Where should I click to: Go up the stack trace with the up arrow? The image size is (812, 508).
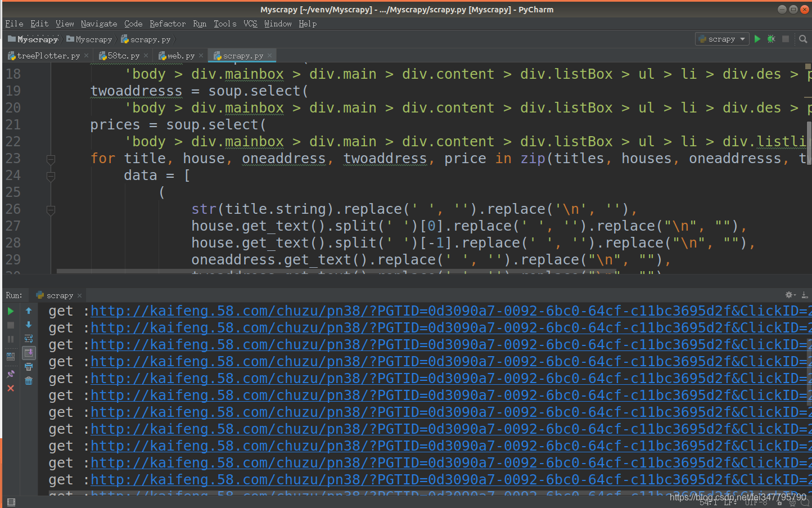pyautogui.click(x=29, y=311)
